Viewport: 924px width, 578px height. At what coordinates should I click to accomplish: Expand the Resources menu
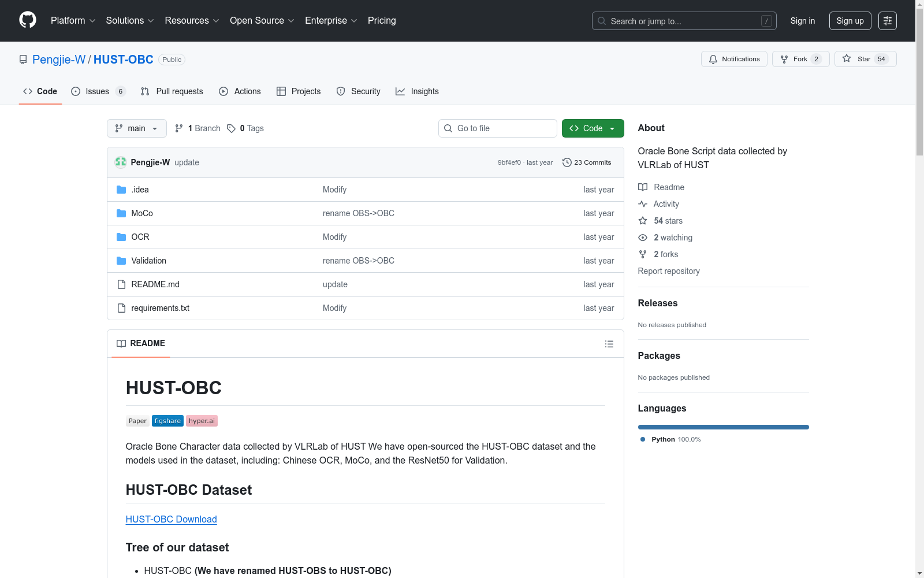[x=192, y=21]
